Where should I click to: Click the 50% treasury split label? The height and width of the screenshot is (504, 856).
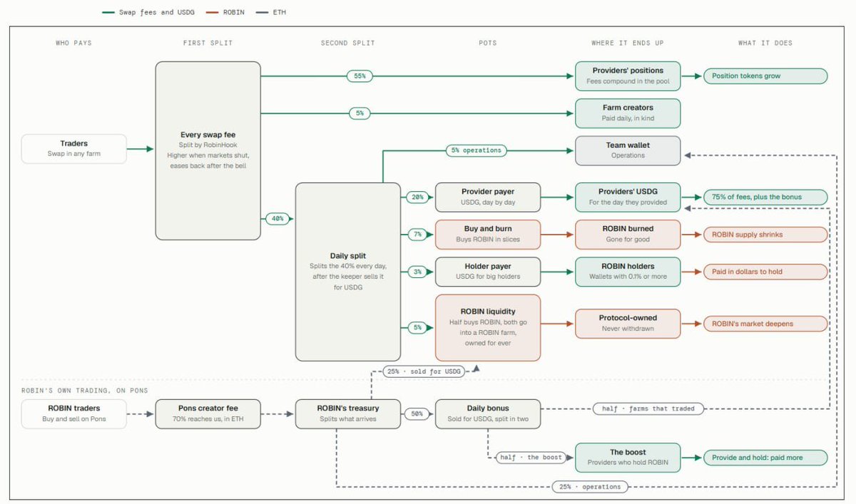(417, 413)
